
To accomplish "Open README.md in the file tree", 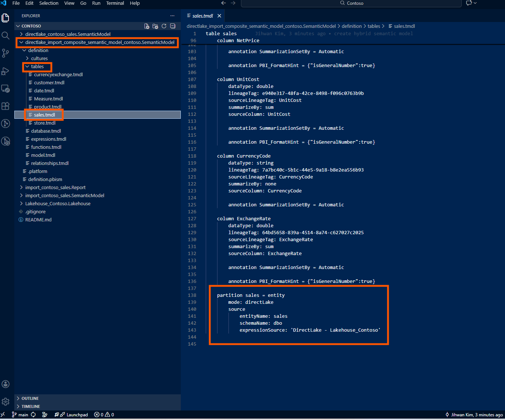I will pyautogui.click(x=98, y=220).
